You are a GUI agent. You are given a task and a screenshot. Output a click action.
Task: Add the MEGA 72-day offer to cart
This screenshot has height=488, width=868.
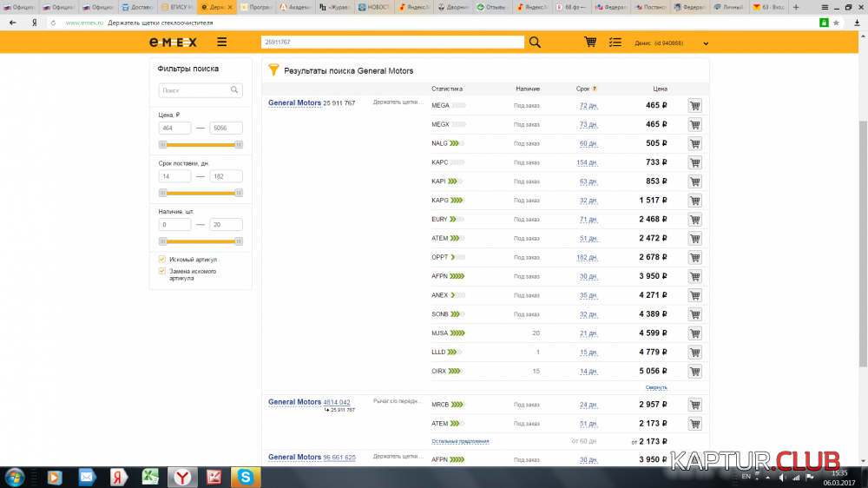coord(694,105)
